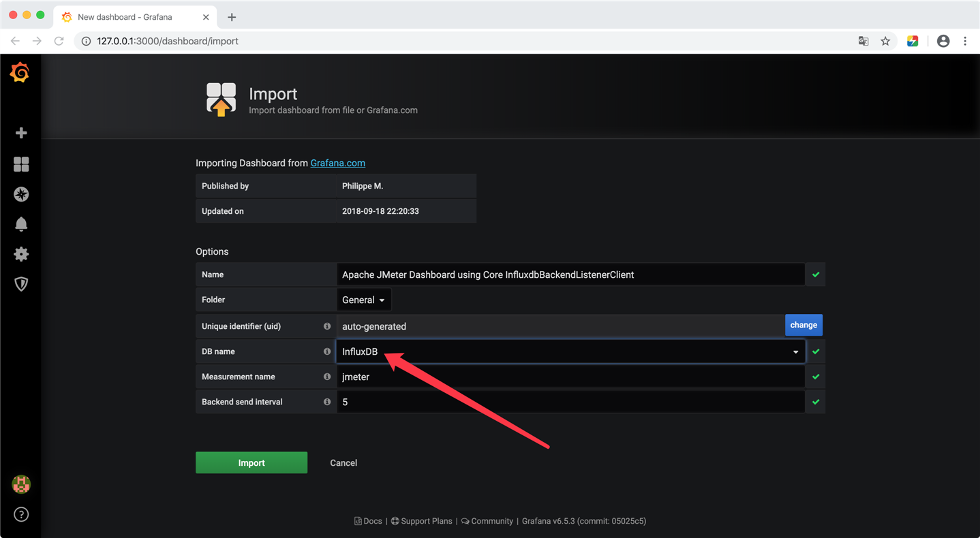Expand the Folder General dropdown
The width and height of the screenshot is (980, 538).
tap(364, 300)
